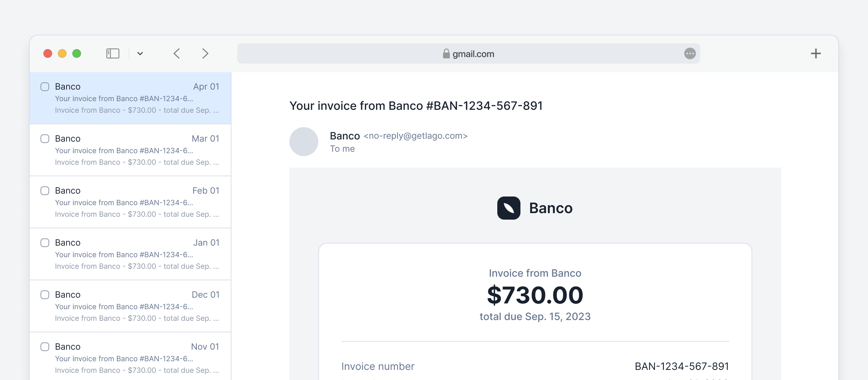Open the Dec 01 Banco invoice email
The height and width of the screenshot is (380, 868).
pos(130,306)
